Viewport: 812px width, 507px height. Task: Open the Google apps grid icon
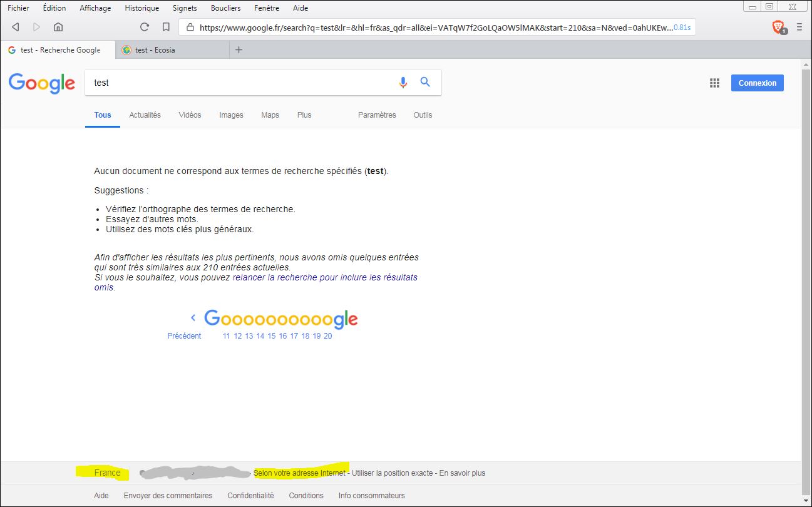[714, 83]
